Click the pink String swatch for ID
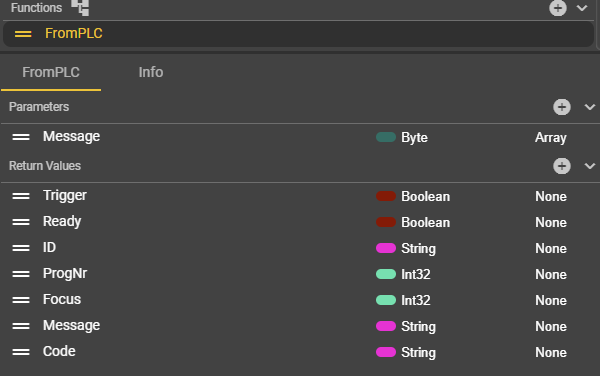Screen dimensions: 600x376 [x=386, y=248]
